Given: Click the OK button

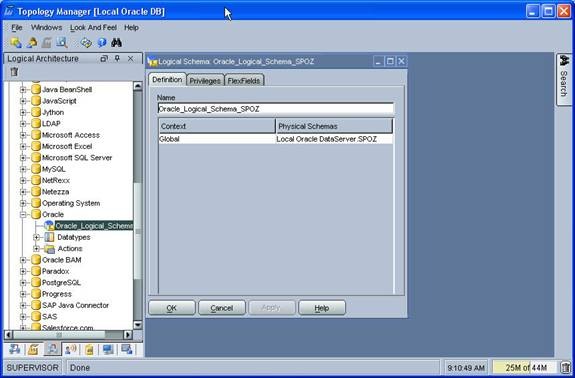Looking at the screenshot, I should pos(172,308).
